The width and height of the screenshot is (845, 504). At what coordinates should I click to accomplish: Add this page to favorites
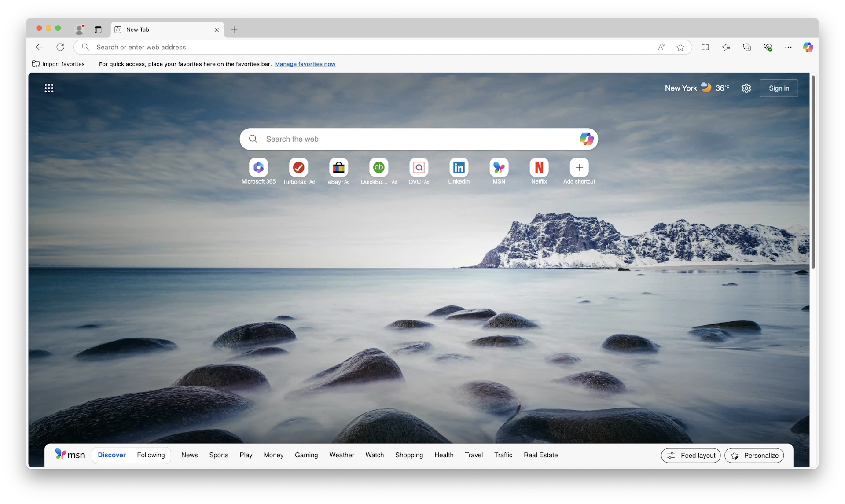[680, 47]
